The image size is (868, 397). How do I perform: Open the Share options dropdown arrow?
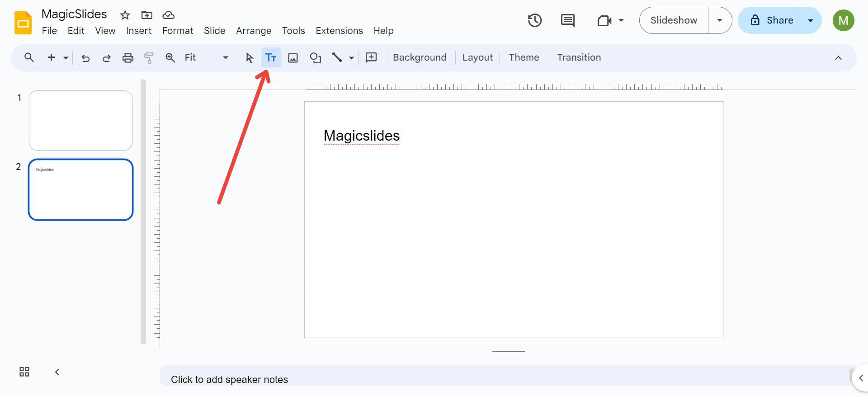click(811, 20)
